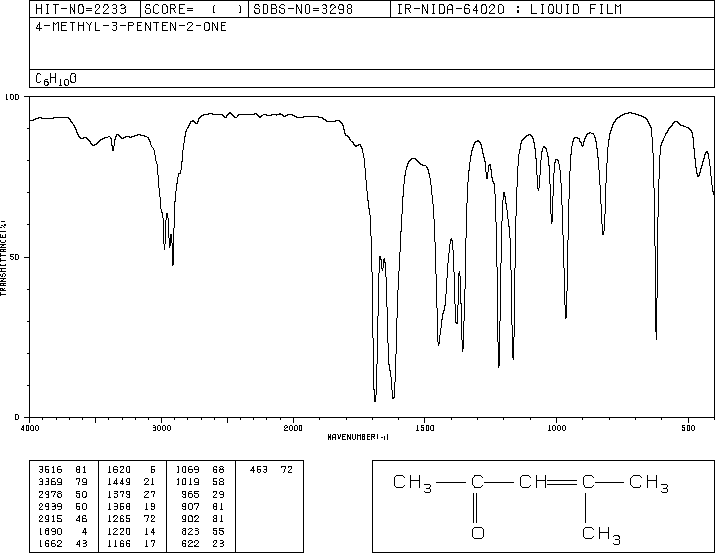
Task: Select peak table entry 2915
Action: tap(63, 519)
